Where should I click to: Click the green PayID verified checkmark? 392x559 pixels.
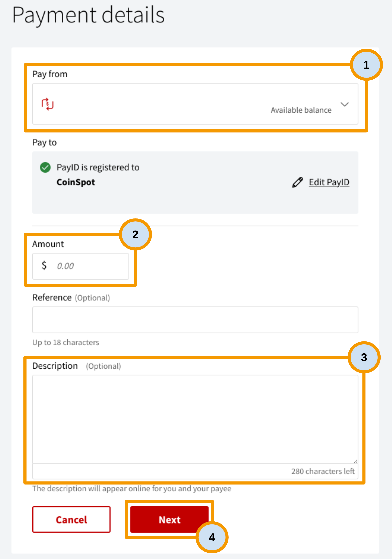click(45, 167)
